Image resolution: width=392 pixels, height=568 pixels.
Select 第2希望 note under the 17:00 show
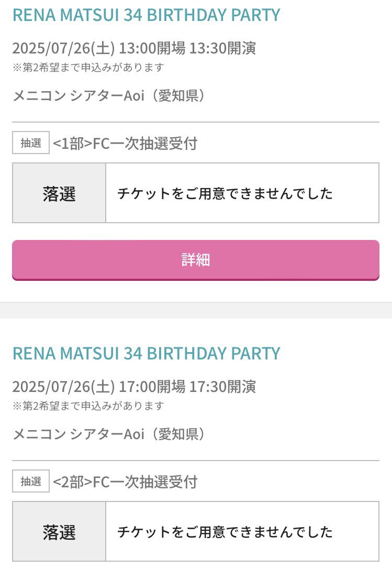[88, 406]
